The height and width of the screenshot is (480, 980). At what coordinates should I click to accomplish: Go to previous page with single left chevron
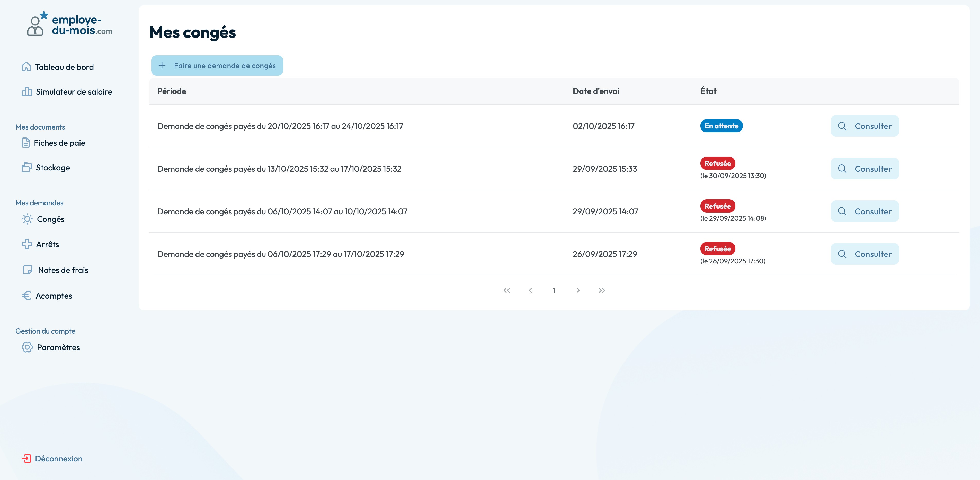(530, 290)
